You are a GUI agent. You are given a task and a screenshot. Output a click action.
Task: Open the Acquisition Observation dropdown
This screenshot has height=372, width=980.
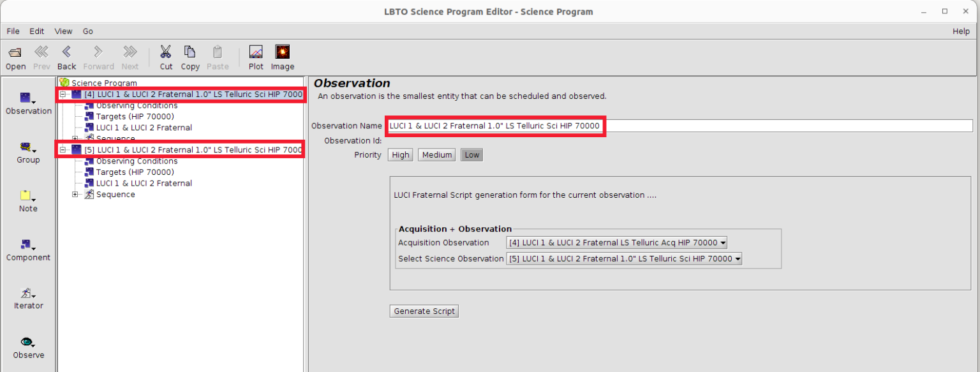click(616, 242)
